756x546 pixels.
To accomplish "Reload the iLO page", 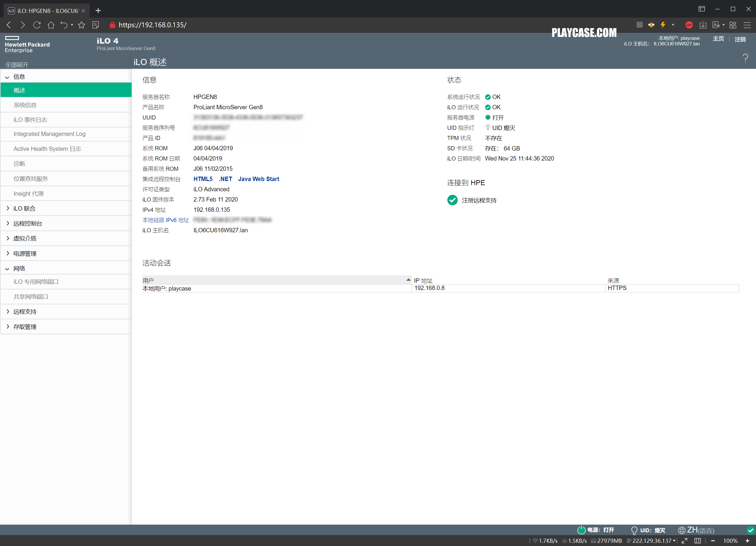I will (x=37, y=25).
